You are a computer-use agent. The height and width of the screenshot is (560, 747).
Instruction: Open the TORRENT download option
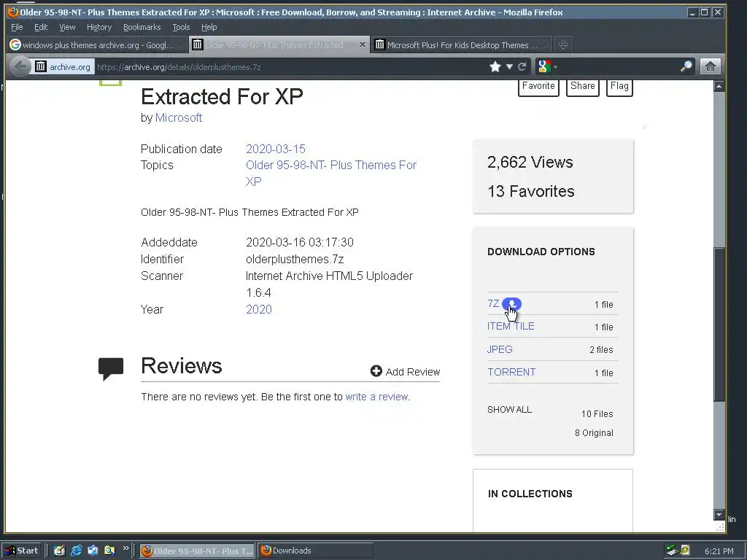click(x=511, y=372)
